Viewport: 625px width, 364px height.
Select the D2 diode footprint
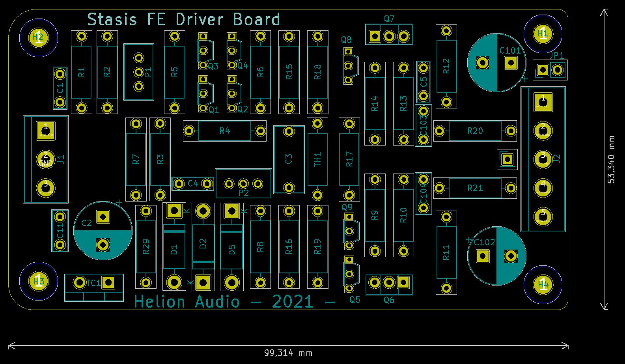click(x=203, y=247)
